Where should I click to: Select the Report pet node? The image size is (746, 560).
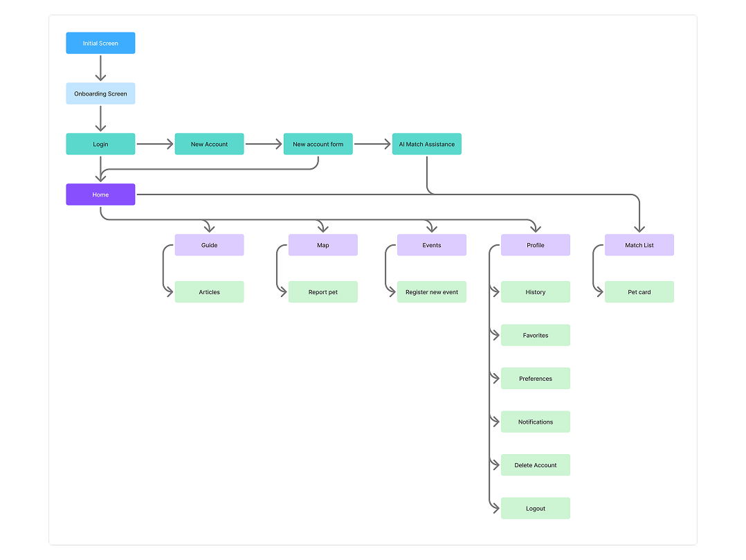(x=322, y=292)
